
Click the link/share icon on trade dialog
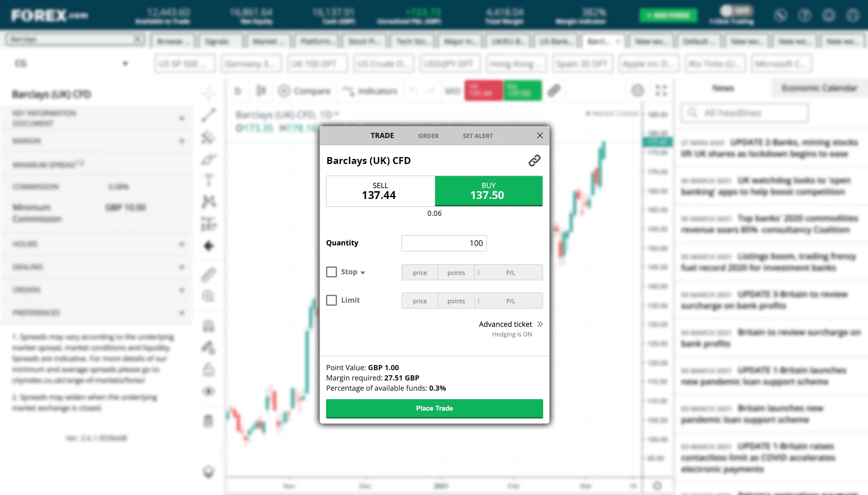click(x=534, y=160)
